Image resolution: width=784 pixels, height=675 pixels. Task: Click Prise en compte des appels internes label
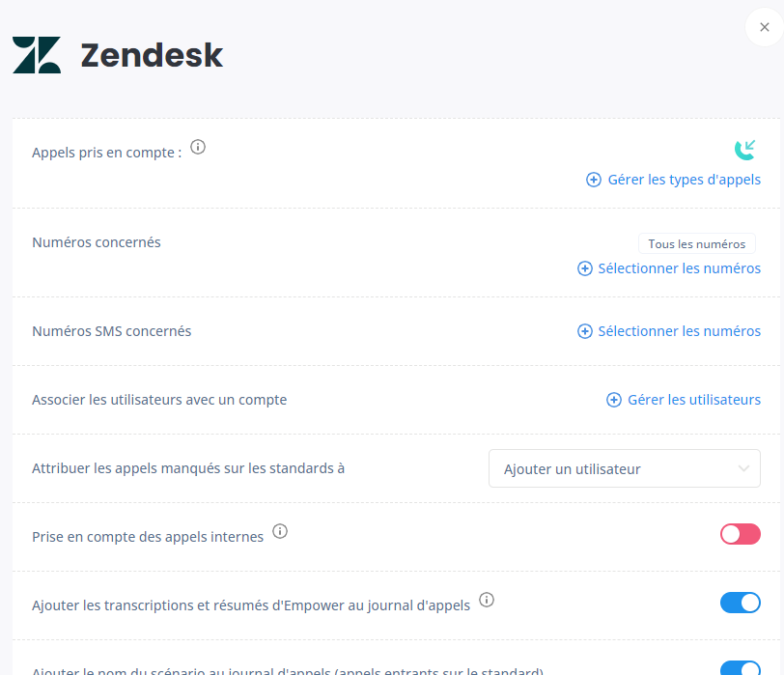(x=148, y=537)
